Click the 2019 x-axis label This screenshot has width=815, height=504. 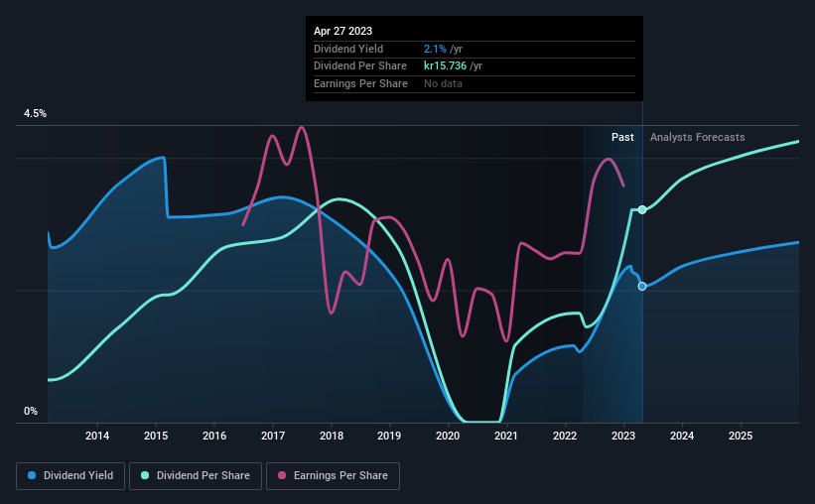389,436
